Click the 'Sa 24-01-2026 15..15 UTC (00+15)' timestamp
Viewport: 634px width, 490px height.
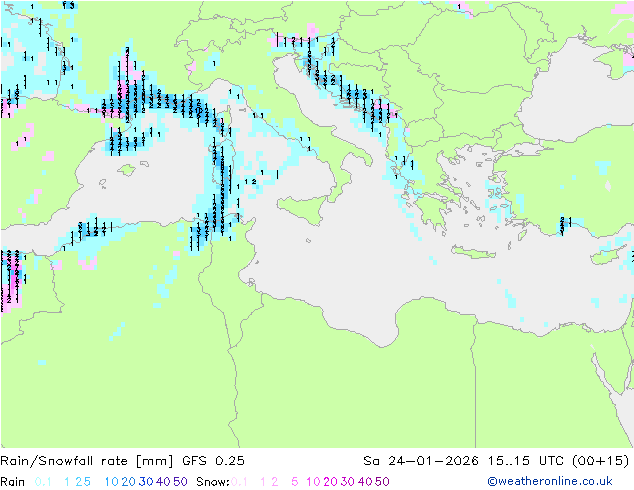(x=496, y=461)
